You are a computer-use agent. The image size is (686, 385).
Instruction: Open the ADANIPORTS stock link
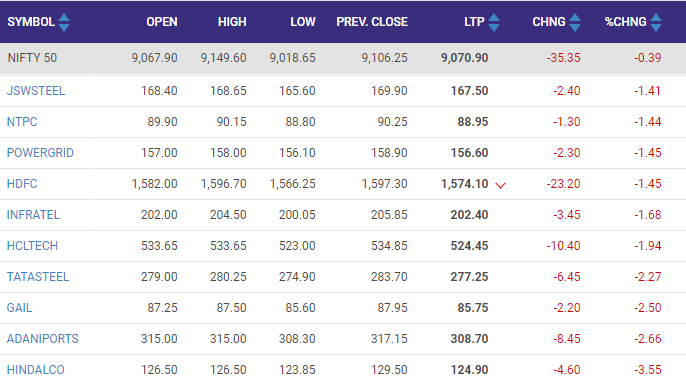pyautogui.click(x=43, y=339)
